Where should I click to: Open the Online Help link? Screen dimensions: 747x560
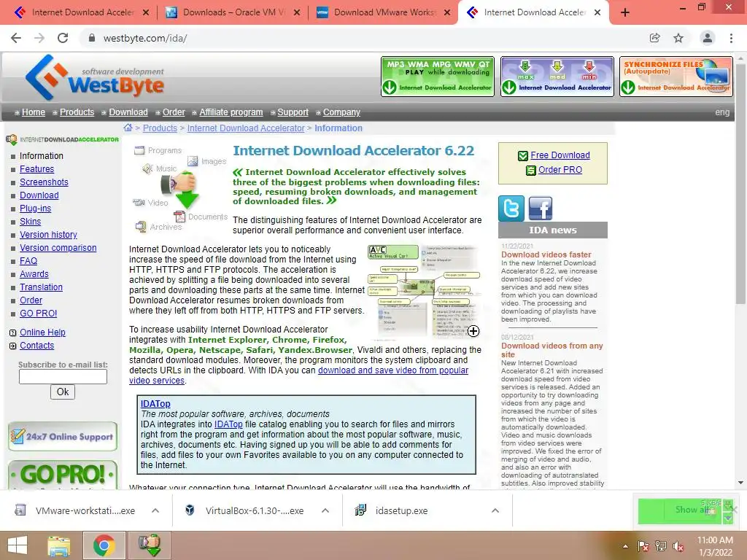coord(42,332)
